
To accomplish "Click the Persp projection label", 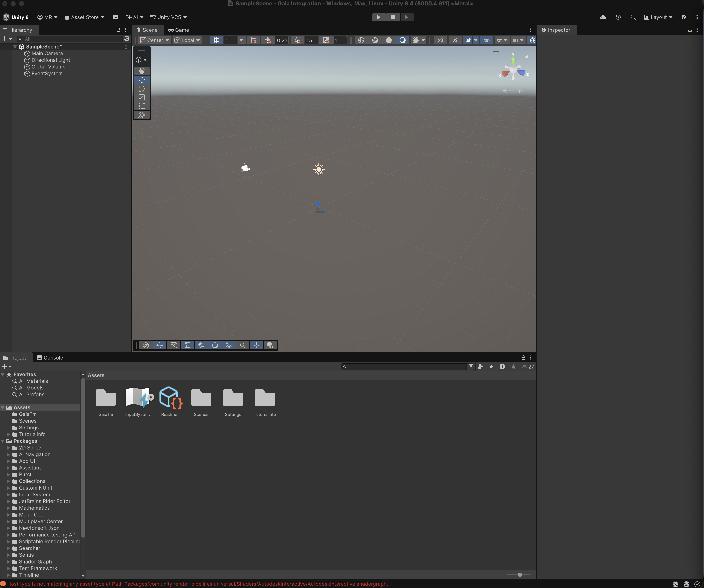I will click(x=512, y=90).
